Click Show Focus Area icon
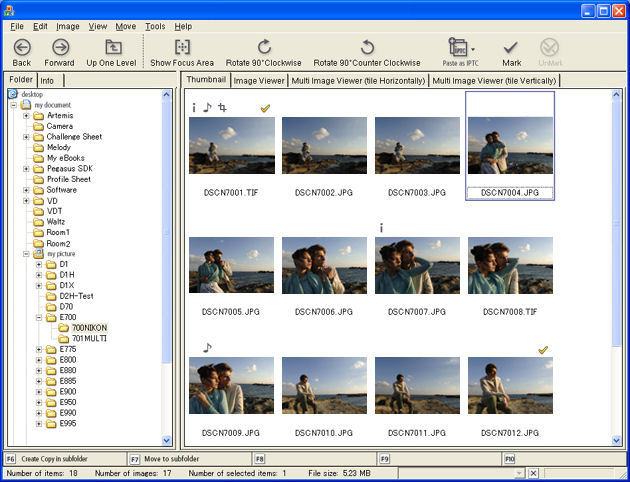The image size is (630, 482). click(x=182, y=47)
